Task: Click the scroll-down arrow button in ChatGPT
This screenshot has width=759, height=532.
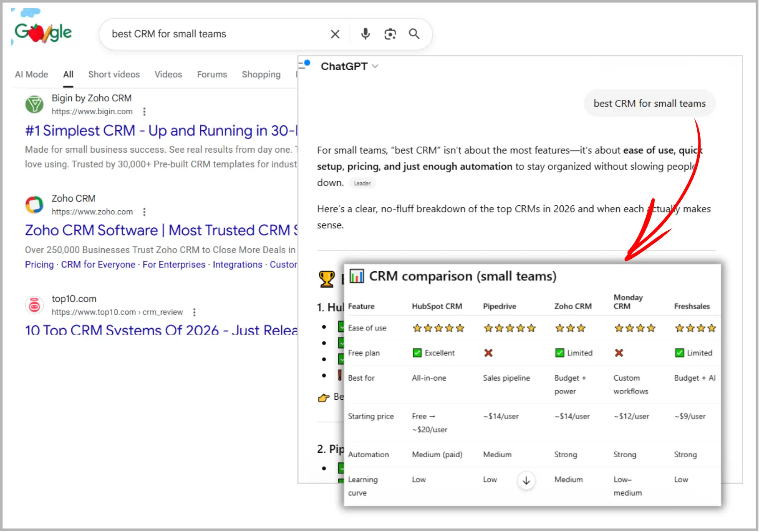Action: click(526, 480)
